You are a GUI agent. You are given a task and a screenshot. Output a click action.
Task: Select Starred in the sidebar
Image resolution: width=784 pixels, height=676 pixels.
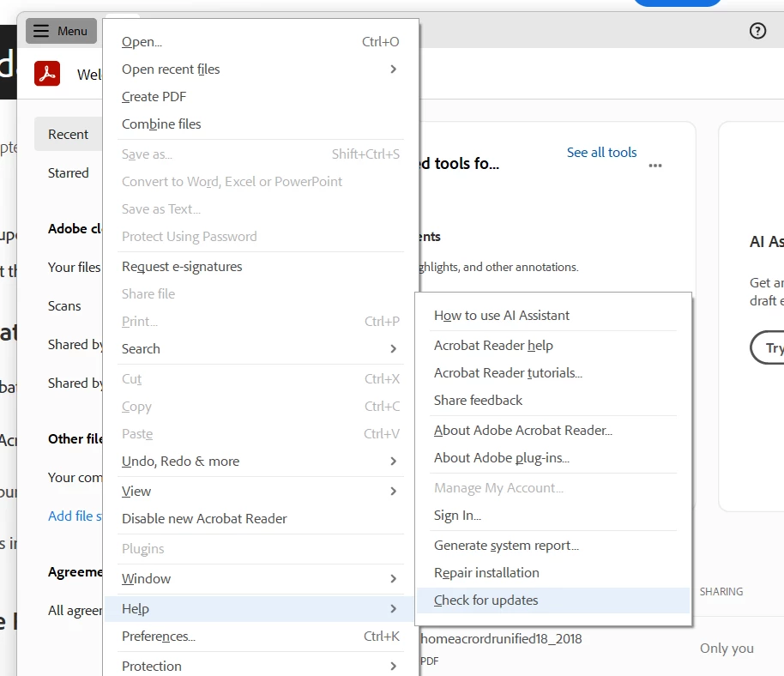[x=68, y=173]
